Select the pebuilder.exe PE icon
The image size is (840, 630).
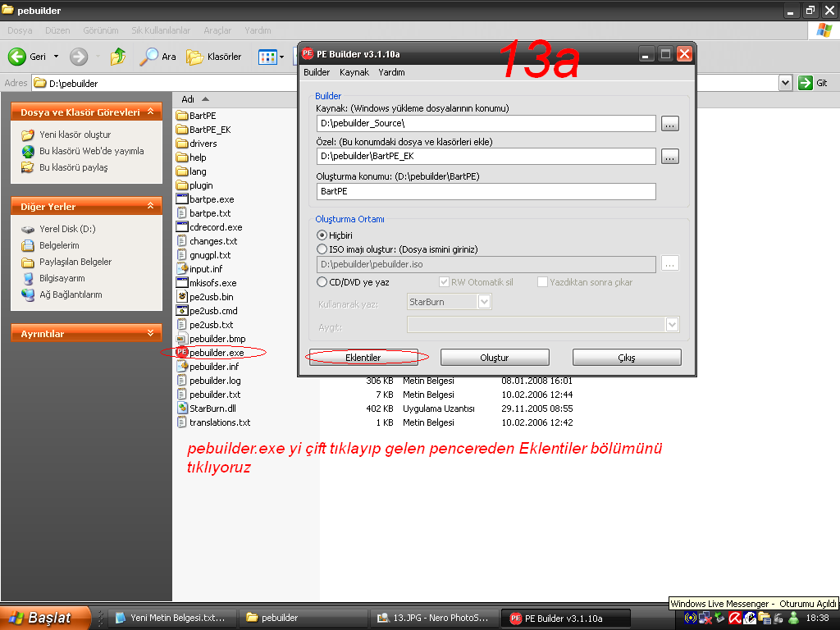click(x=182, y=352)
